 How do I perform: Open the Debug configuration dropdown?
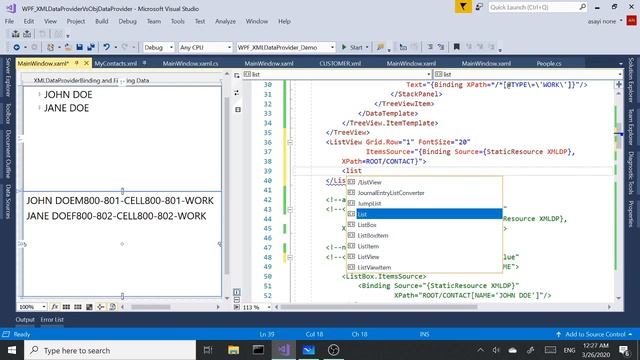(158, 47)
